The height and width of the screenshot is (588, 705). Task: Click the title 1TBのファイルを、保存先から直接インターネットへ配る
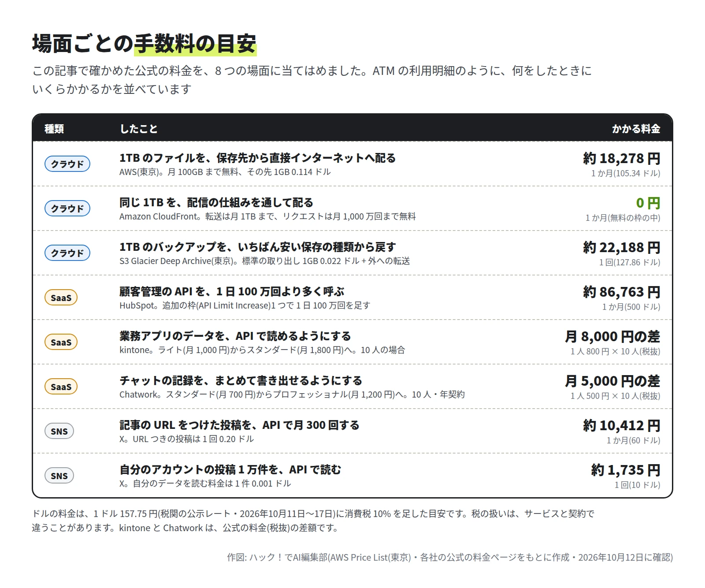coord(258,158)
